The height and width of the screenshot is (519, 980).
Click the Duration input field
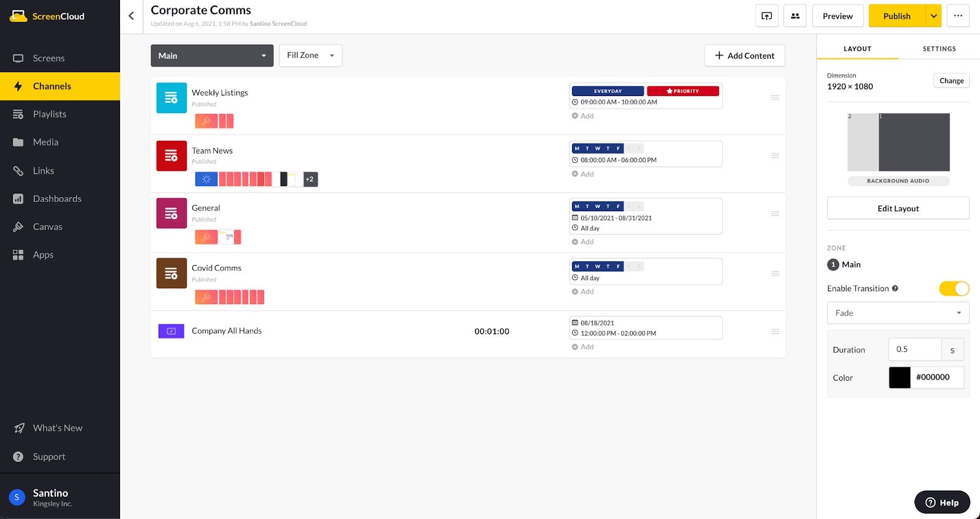pyautogui.click(x=915, y=349)
